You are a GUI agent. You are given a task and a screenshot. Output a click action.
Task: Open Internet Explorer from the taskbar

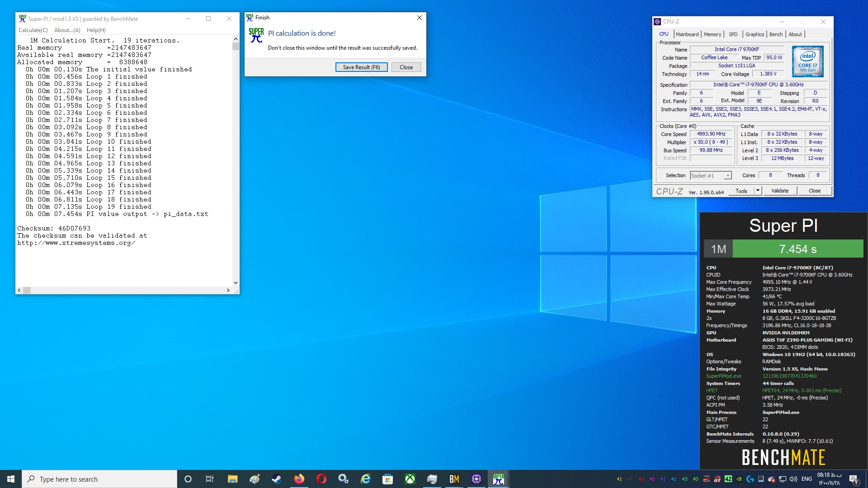click(365, 479)
